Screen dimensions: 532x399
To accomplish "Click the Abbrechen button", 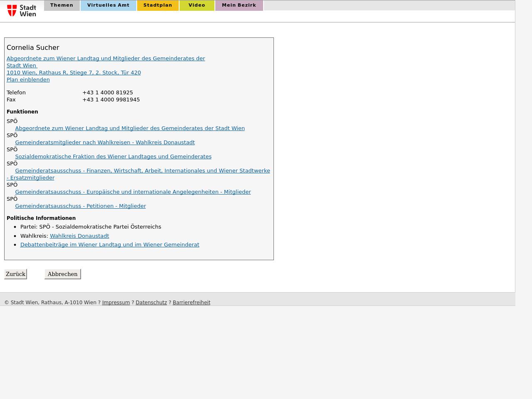I will tap(62, 274).
